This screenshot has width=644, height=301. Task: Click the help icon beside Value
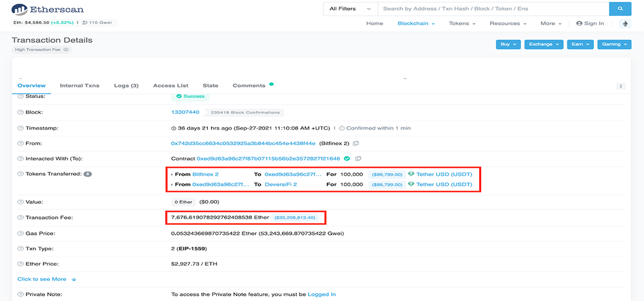[20, 202]
